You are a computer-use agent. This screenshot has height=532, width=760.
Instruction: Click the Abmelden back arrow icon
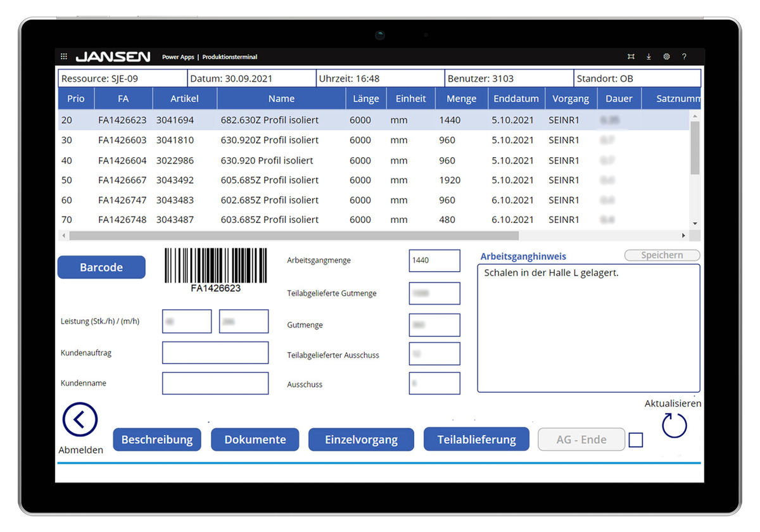80,419
